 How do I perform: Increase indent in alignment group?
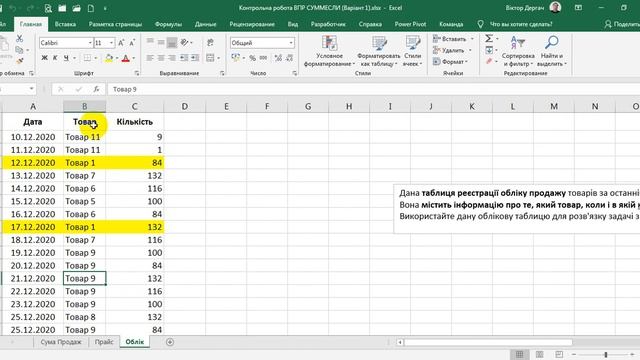[195, 58]
